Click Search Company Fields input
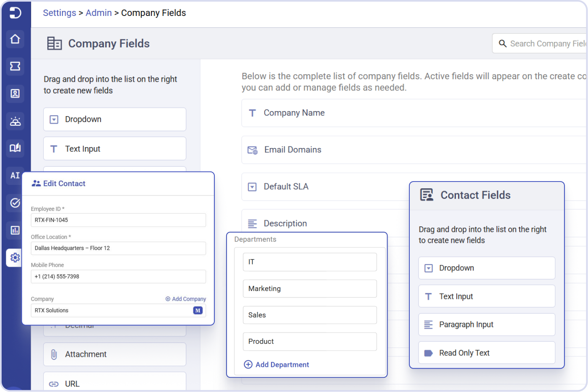Screen dimensions: 588x392 (540, 43)
